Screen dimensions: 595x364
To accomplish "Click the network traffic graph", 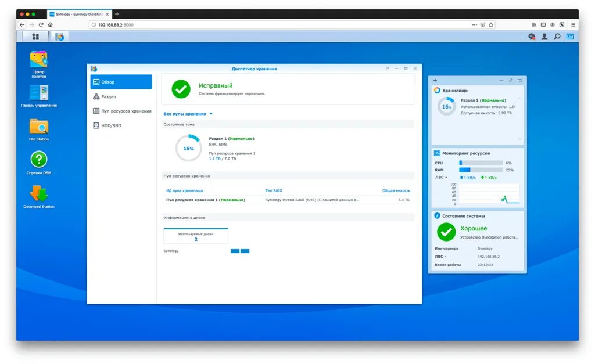I will 489,194.
